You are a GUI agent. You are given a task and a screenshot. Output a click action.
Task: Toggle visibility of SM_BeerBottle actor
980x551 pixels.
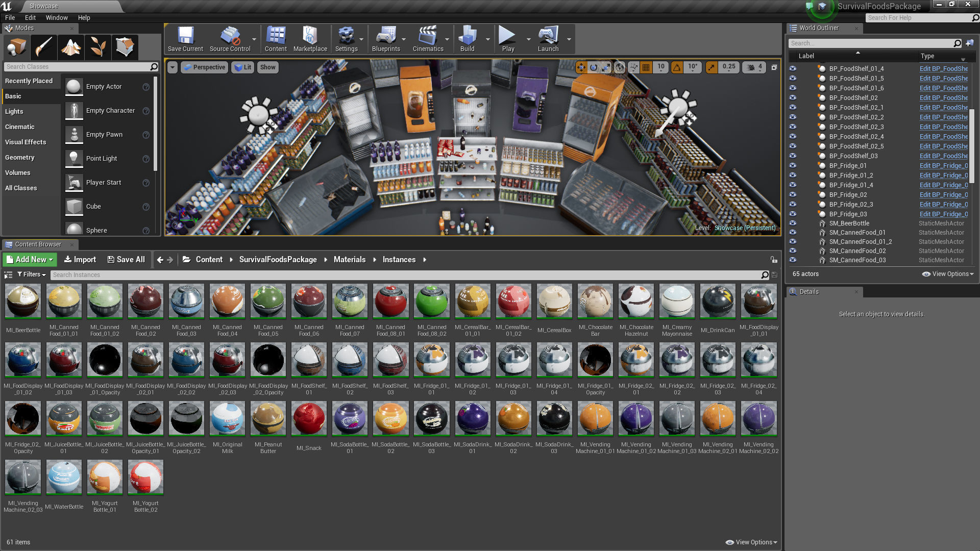pyautogui.click(x=793, y=223)
